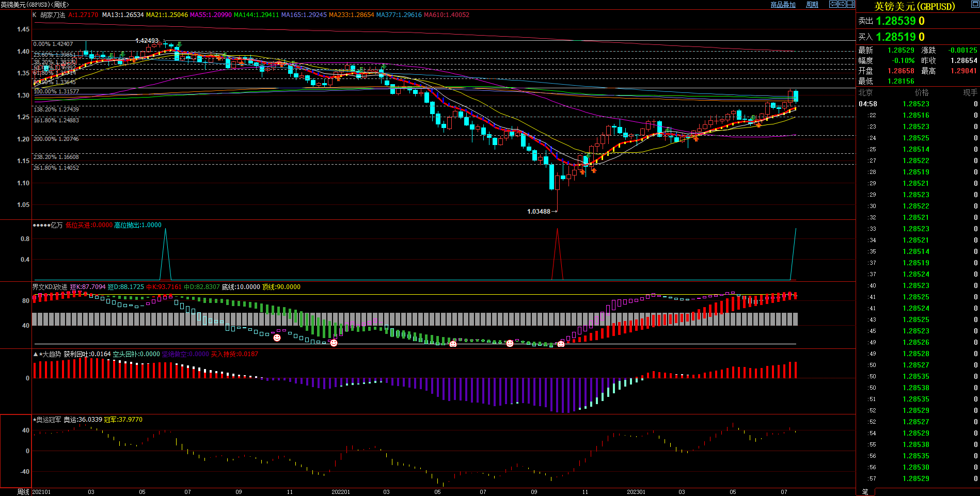The height and width of the screenshot is (496, 980).
Task: Toggle the split panel layout icon
Action: point(851,4)
